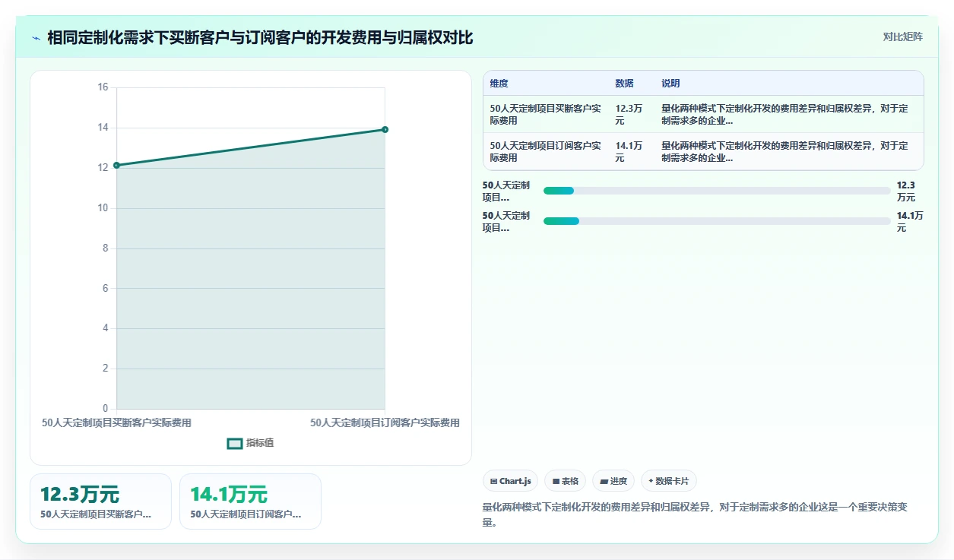Viewport: 954px width, 560px height.
Task: Click table cell 50人天定制项目订阅客户实际费用
Action: [x=546, y=151]
